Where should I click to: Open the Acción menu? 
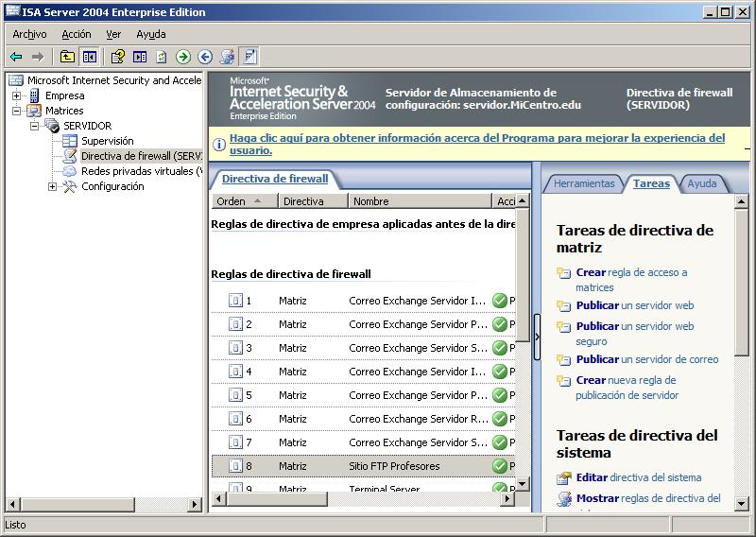point(77,34)
